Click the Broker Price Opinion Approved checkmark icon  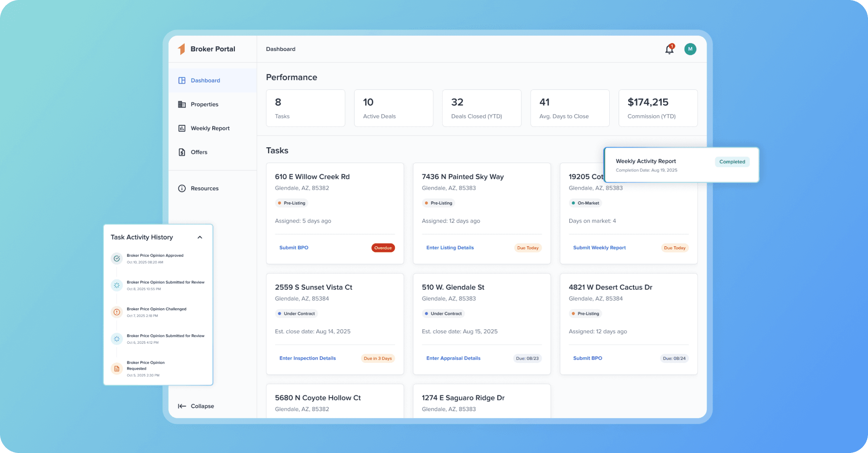(117, 258)
